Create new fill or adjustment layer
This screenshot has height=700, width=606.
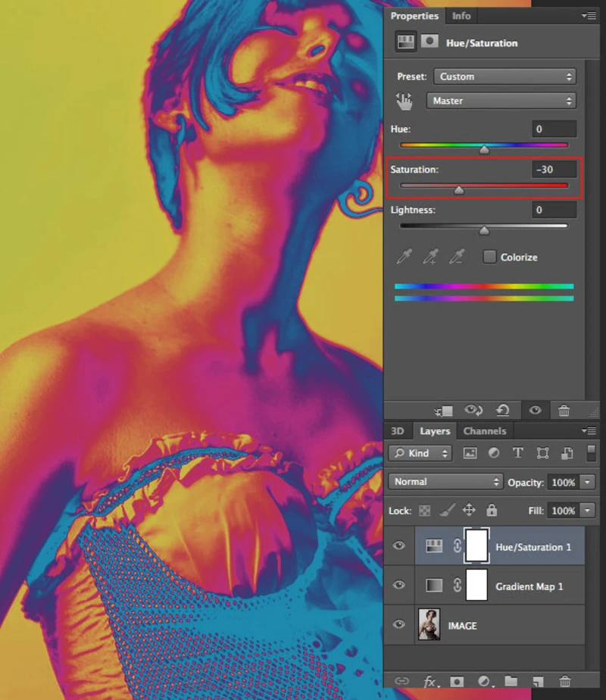point(484,681)
